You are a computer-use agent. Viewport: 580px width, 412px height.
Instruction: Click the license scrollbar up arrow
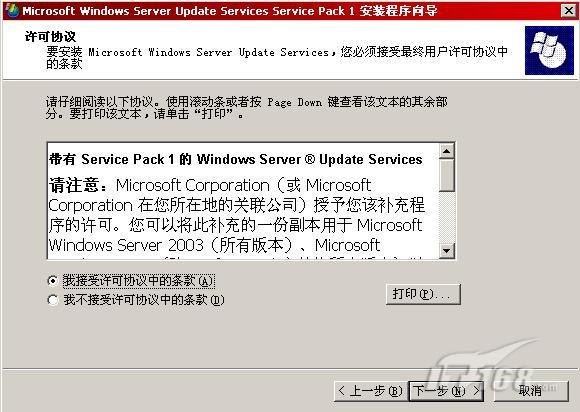click(x=446, y=151)
